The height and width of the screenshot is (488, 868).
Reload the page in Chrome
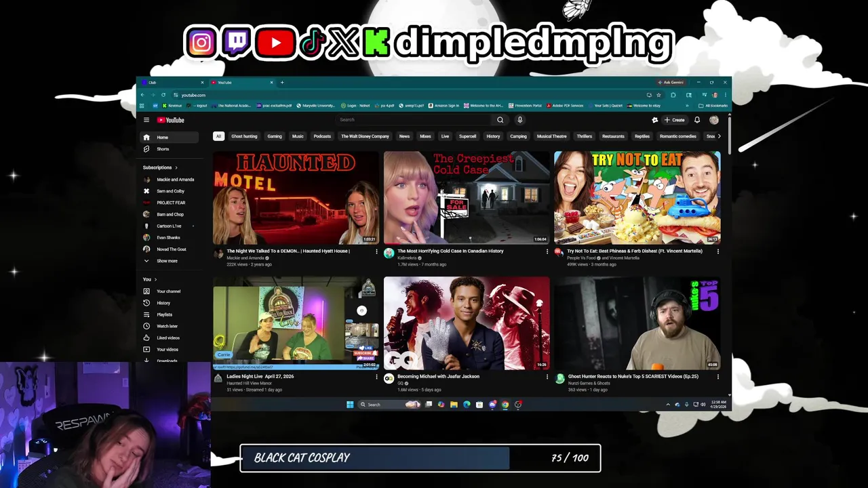click(163, 95)
